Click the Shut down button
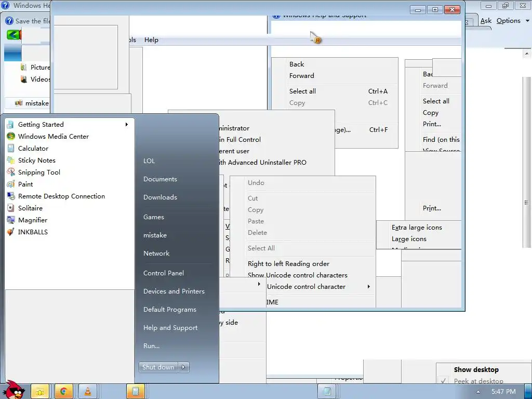The width and height of the screenshot is (532, 399). (x=158, y=367)
